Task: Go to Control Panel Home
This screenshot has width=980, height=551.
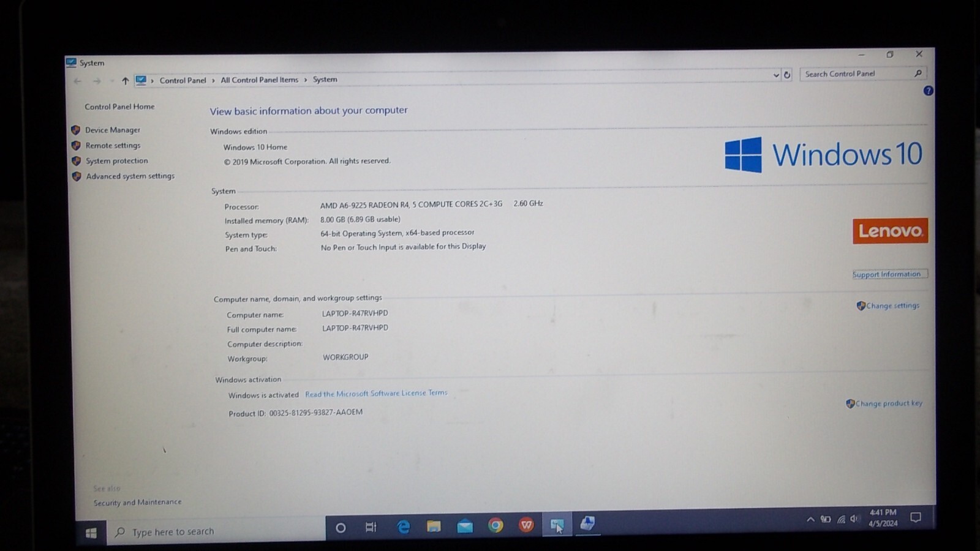Action: [x=119, y=107]
